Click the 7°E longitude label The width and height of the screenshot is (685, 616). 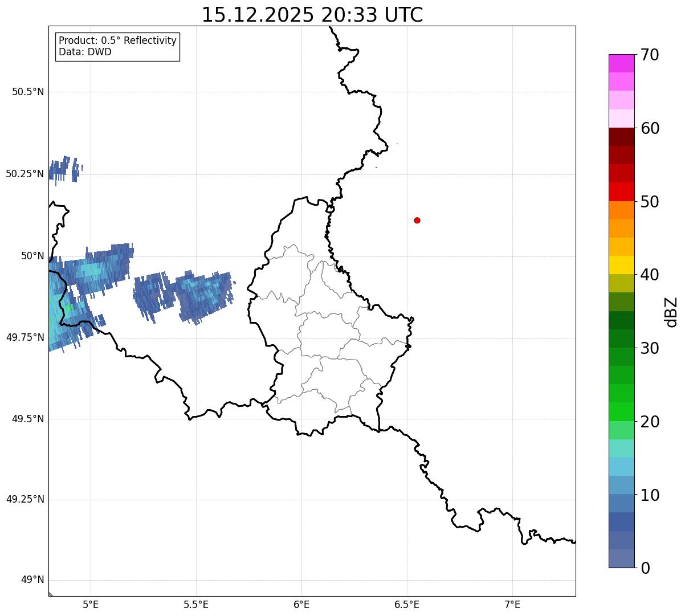pyautogui.click(x=512, y=605)
